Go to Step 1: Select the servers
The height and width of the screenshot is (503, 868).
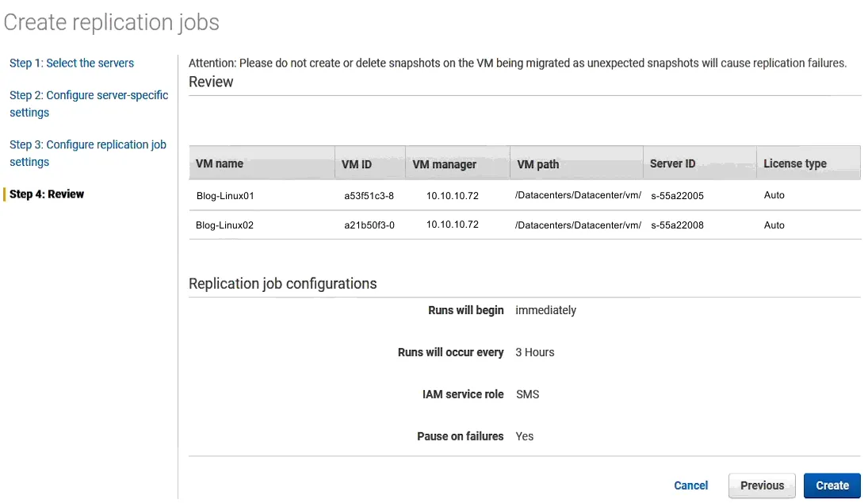(71, 63)
